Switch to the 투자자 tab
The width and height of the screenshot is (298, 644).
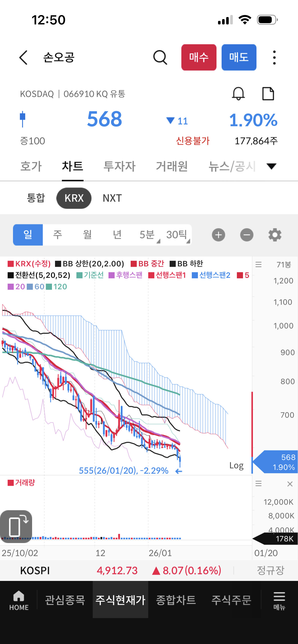pyautogui.click(x=119, y=166)
